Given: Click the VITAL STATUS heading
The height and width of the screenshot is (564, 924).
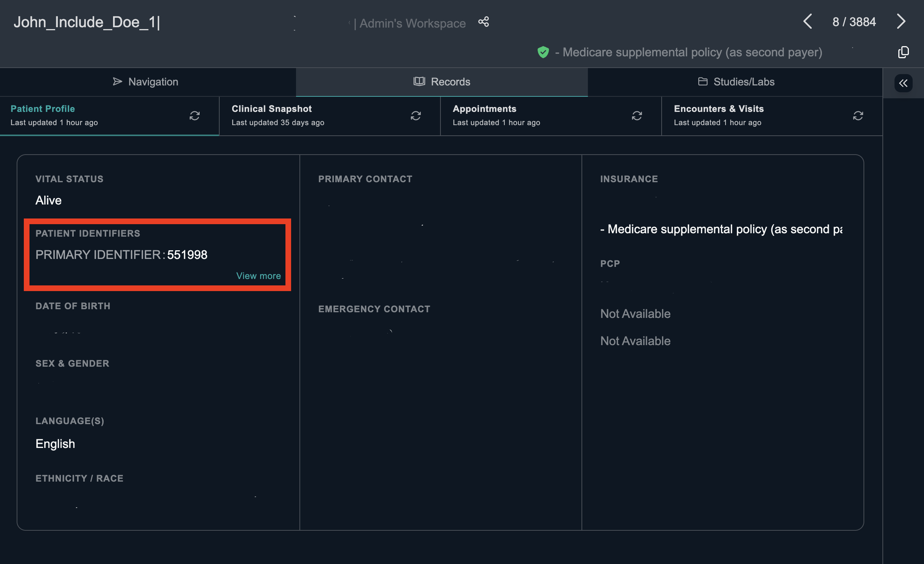Looking at the screenshot, I should (69, 179).
